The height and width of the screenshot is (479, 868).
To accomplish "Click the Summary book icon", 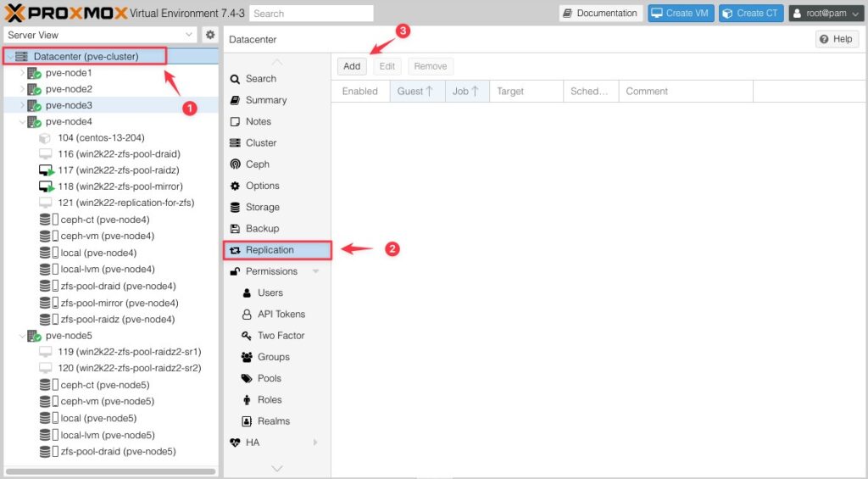I will [x=236, y=100].
